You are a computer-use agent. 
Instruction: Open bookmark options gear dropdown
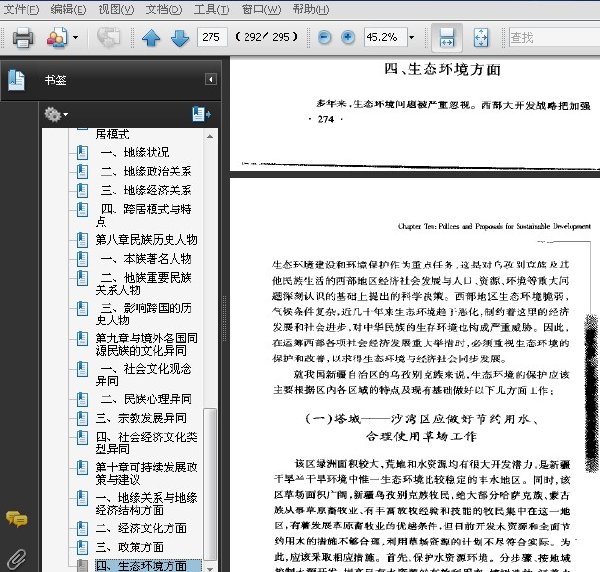56,114
